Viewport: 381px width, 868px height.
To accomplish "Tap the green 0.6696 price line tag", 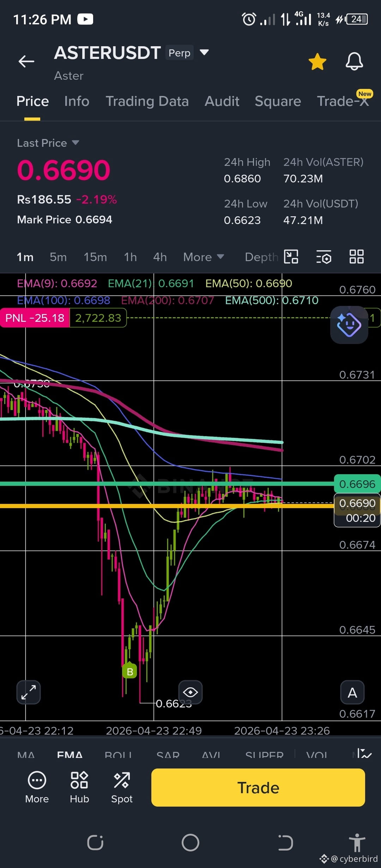I will pyautogui.click(x=357, y=484).
